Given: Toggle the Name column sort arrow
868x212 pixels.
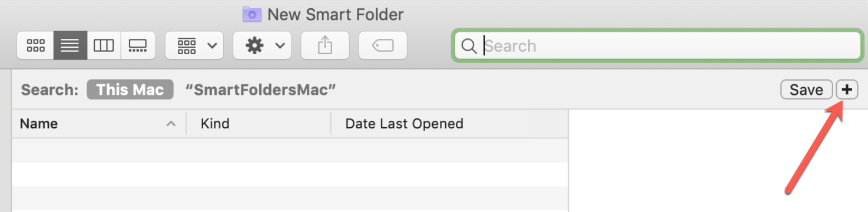Looking at the screenshot, I should click(171, 124).
